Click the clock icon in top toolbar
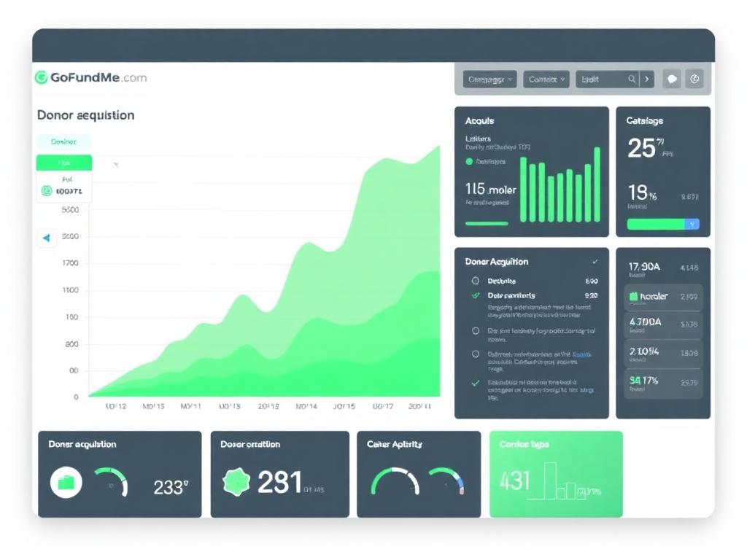The height and width of the screenshot is (560, 747). [x=694, y=79]
